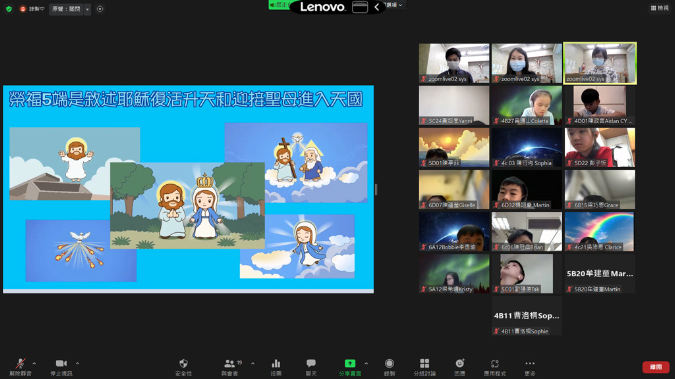Open the View 檢視 layout button

[x=660, y=8]
